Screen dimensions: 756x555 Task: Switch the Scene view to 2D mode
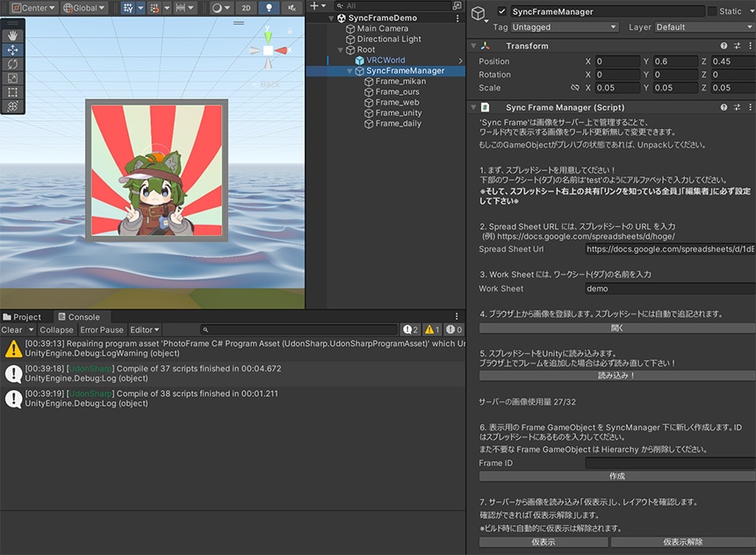pos(247,7)
